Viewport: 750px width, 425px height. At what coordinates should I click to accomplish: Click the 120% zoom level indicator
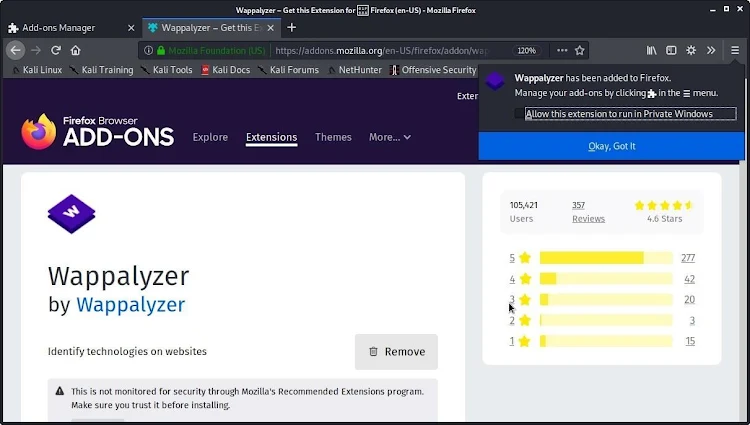tap(527, 50)
